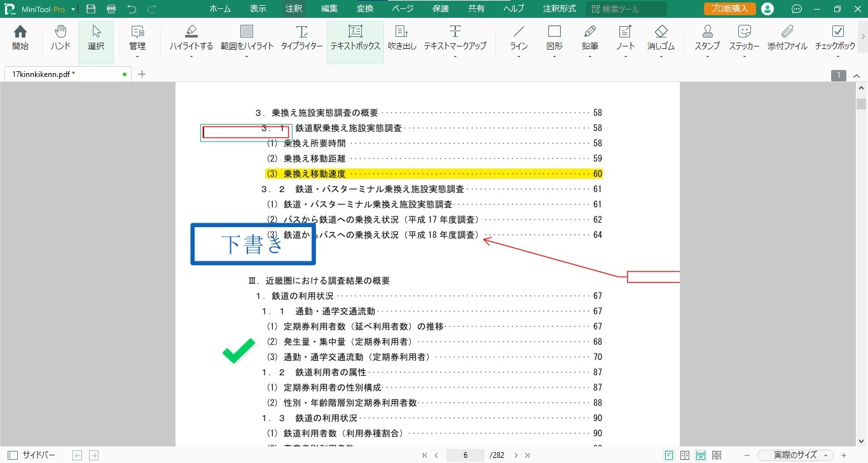The image size is (868, 463).
Task: Toggle the Sidebar (サイドバー) panel
Action: pos(31,455)
